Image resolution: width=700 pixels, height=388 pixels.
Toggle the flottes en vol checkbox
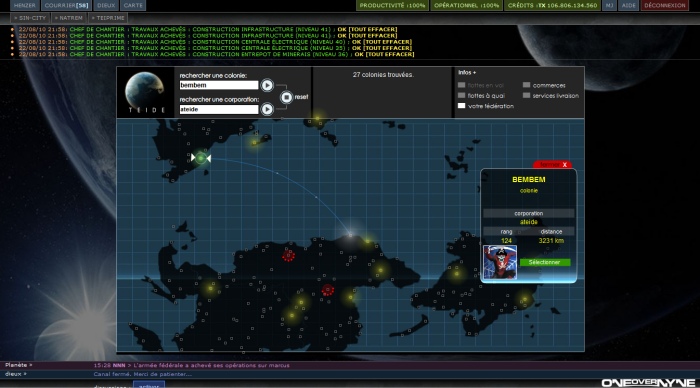coord(462,85)
